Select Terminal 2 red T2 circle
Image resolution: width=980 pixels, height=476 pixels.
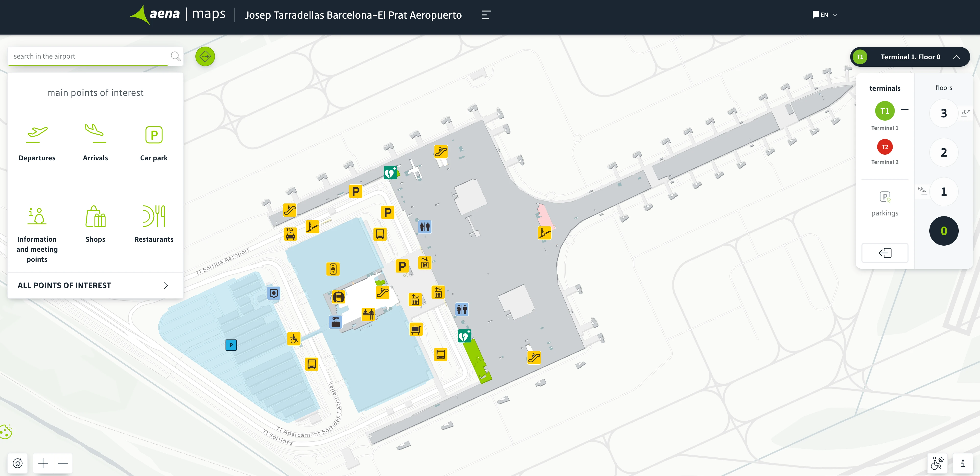click(x=884, y=147)
